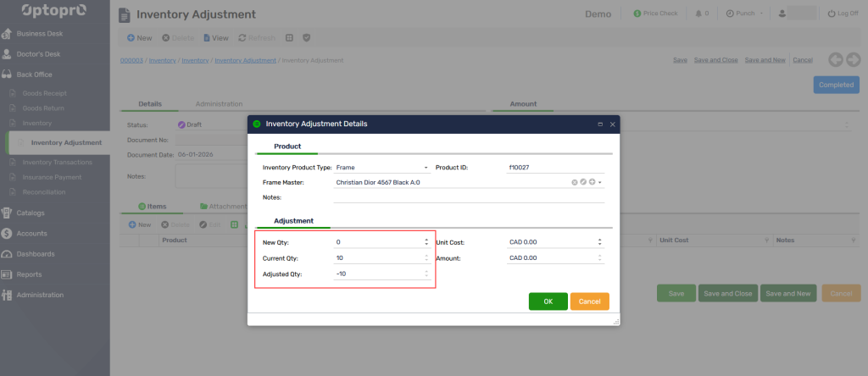Go to the next record arrow
Image resolution: width=868 pixels, height=376 pixels.
[854, 59]
